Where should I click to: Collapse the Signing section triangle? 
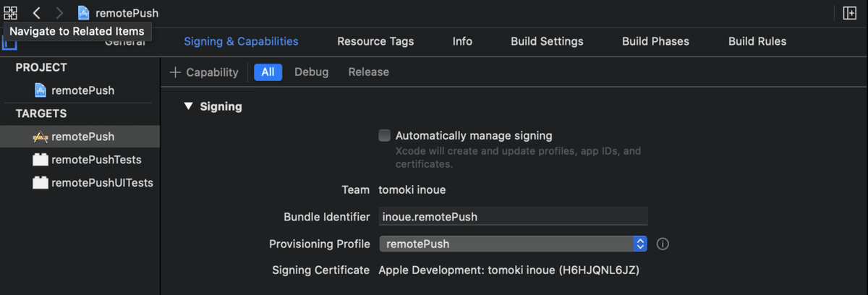pyautogui.click(x=188, y=106)
